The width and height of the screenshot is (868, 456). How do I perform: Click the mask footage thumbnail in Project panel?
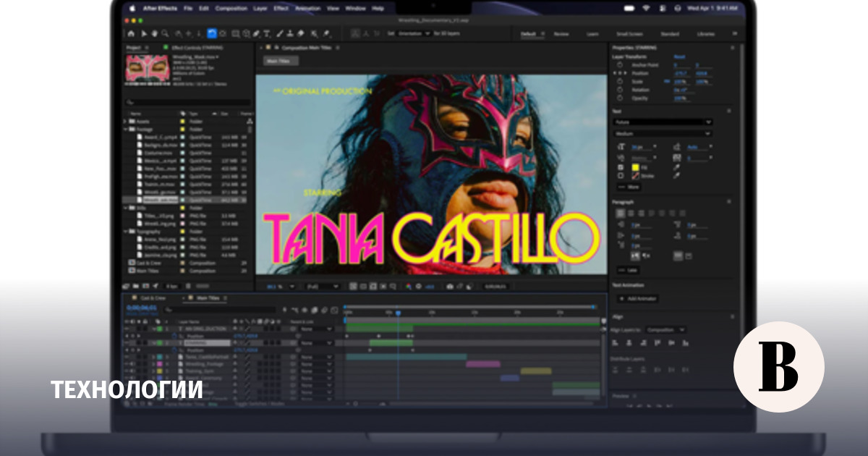(147, 67)
